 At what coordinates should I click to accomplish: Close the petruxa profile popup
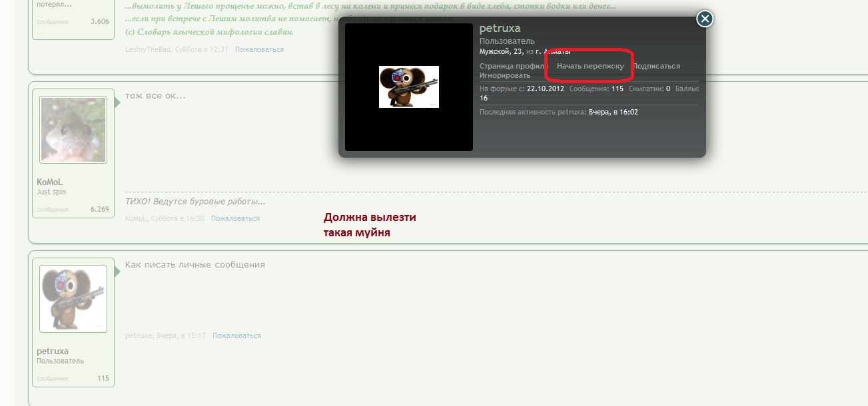pos(705,19)
